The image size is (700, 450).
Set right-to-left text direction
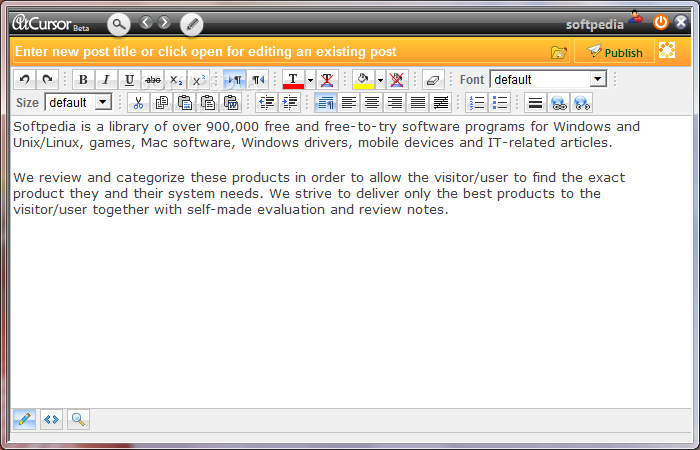[x=258, y=80]
